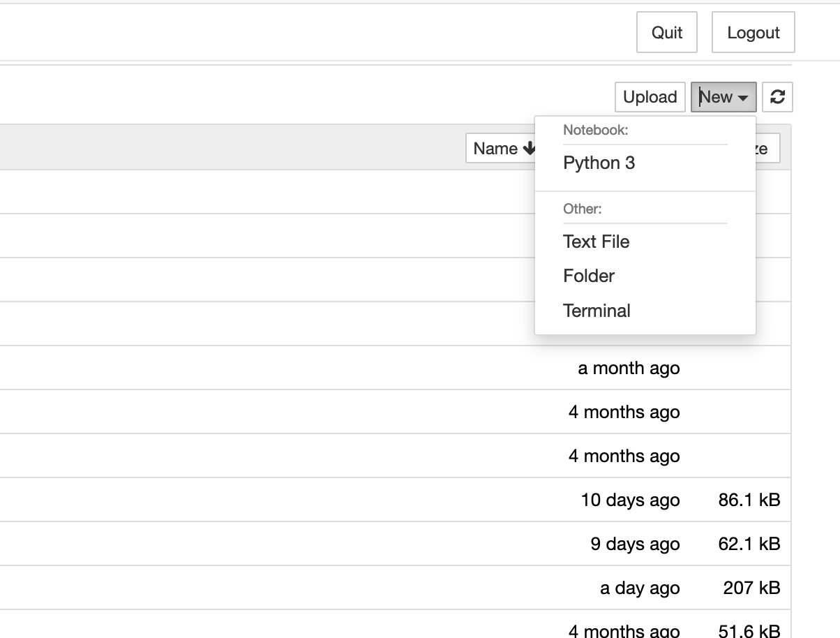Click the sort arrow next to Name
Screen dimensions: 840x638
(529, 148)
